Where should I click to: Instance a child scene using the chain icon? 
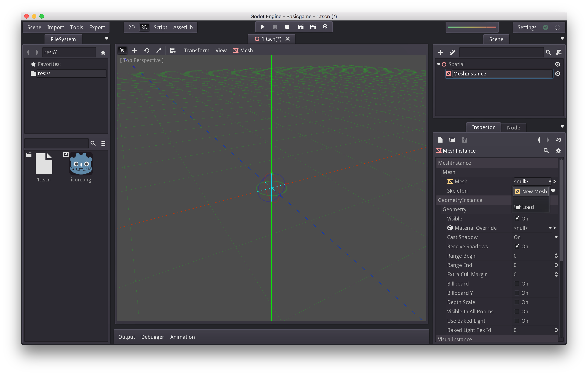pyautogui.click(x=452, y=52)
